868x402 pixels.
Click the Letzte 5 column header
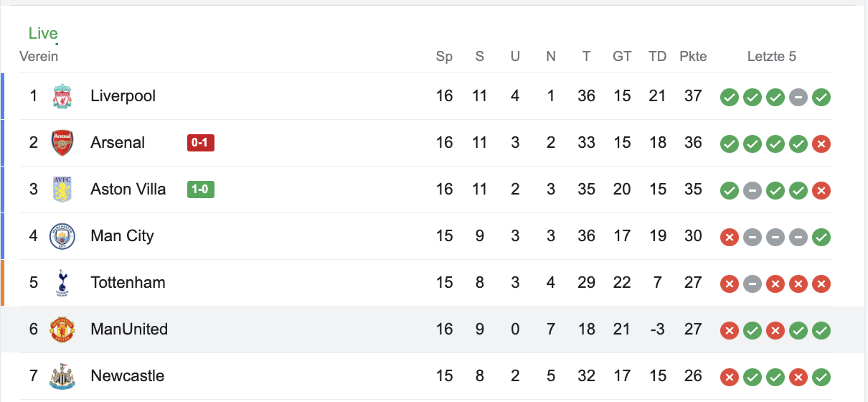[772, 57]
